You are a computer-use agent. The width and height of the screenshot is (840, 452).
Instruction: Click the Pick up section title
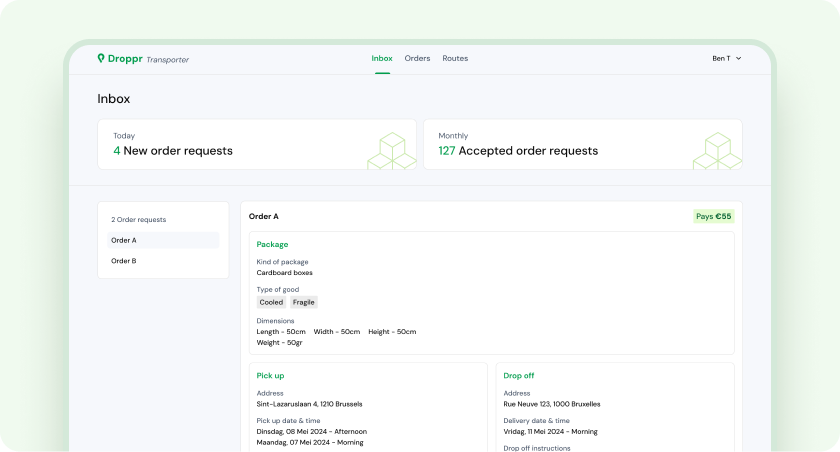click(271, 375)
